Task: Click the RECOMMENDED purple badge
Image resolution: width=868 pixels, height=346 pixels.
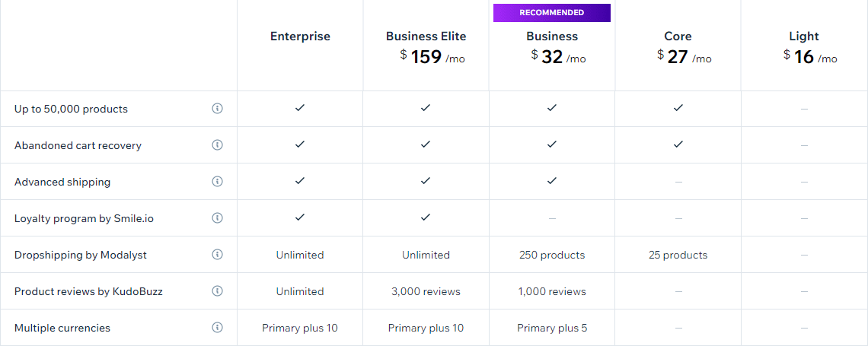Action: click(x=552, y=13)
